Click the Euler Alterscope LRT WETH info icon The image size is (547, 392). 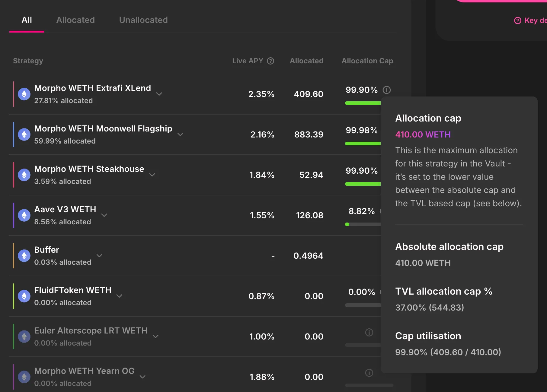click(369, 332)
